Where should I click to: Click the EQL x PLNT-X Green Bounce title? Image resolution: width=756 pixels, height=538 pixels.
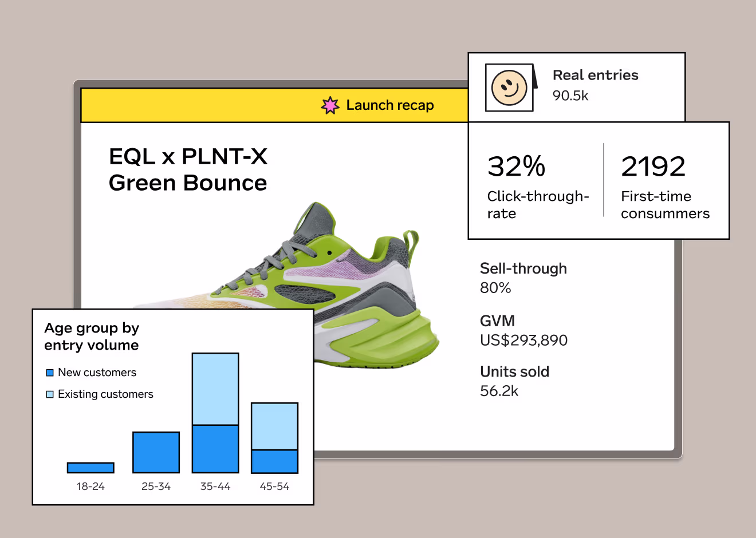tap(188, 170)
